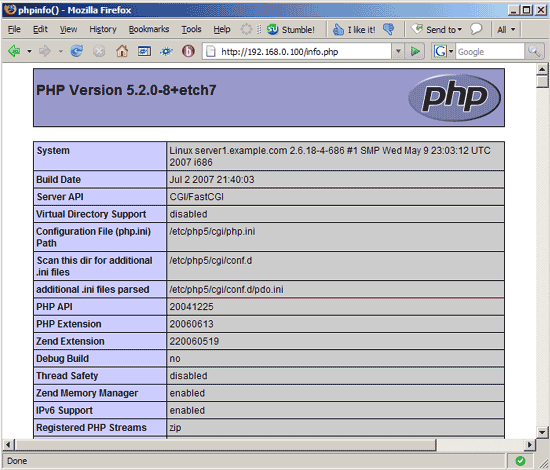Open the Tools menu
Viewport: 550px width, 470px height.
(x=191, y=29)
